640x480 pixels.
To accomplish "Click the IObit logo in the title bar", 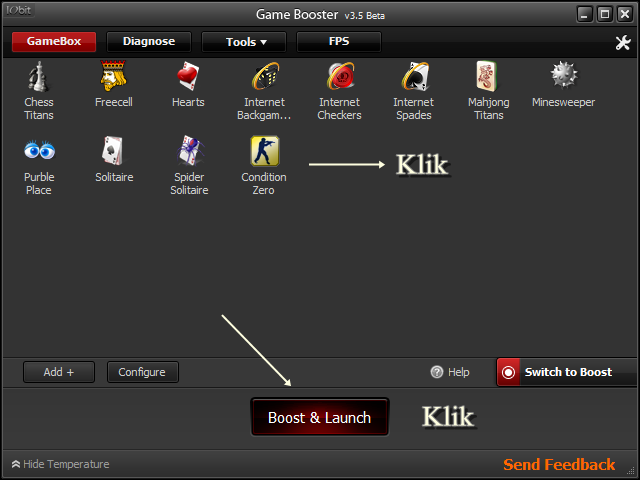I will [18, 10].
